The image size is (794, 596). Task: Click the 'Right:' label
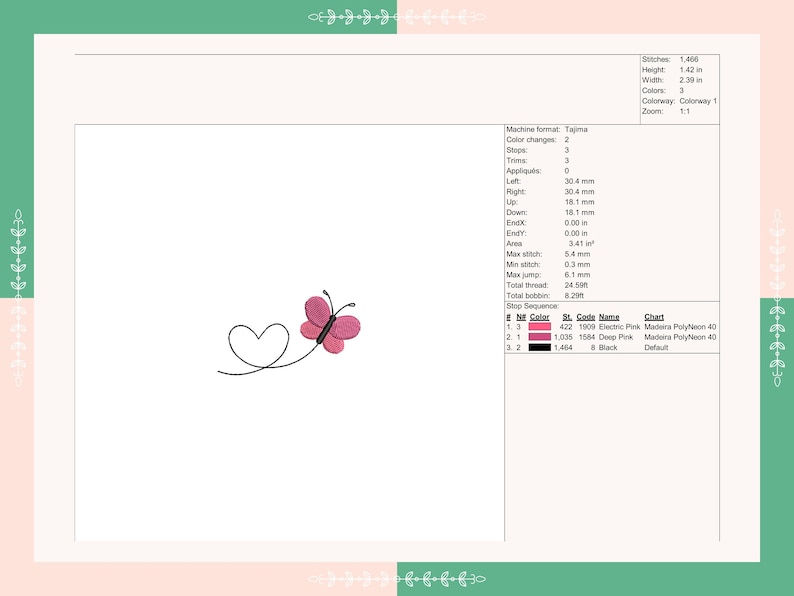pos(516,191)
